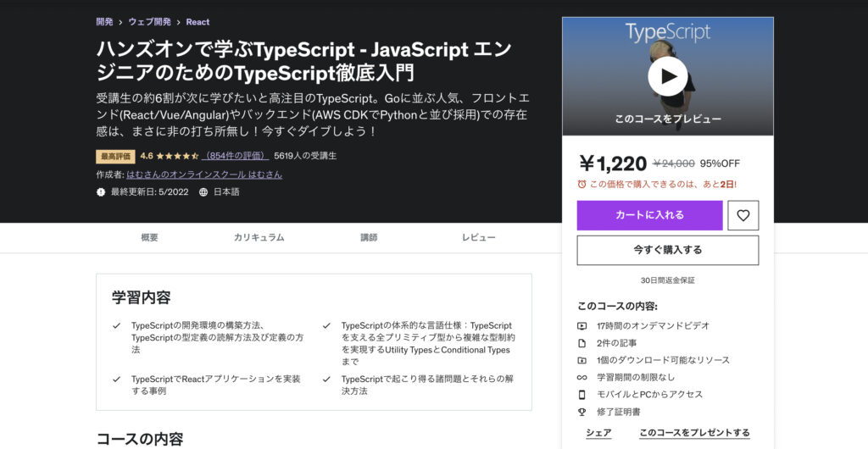This screenshot has width=868, height=449.
Task: Click この価格で購入できるのは、あと2日 notice
Action: 663,184
